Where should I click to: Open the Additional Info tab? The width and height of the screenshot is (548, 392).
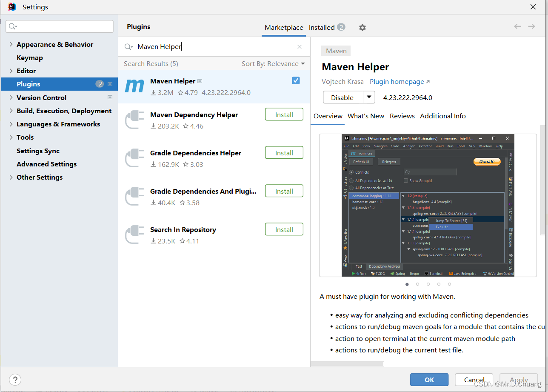tap(443, 116)
